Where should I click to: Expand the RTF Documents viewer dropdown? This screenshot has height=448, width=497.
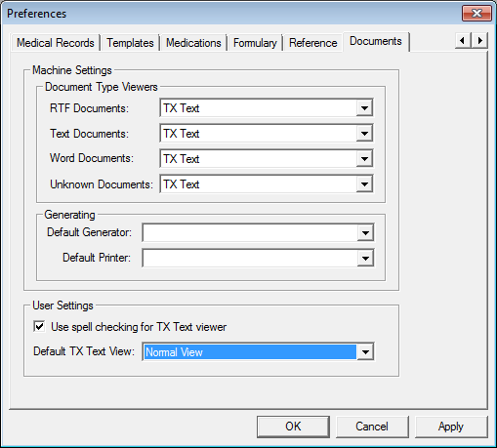[x=364, y=108]
